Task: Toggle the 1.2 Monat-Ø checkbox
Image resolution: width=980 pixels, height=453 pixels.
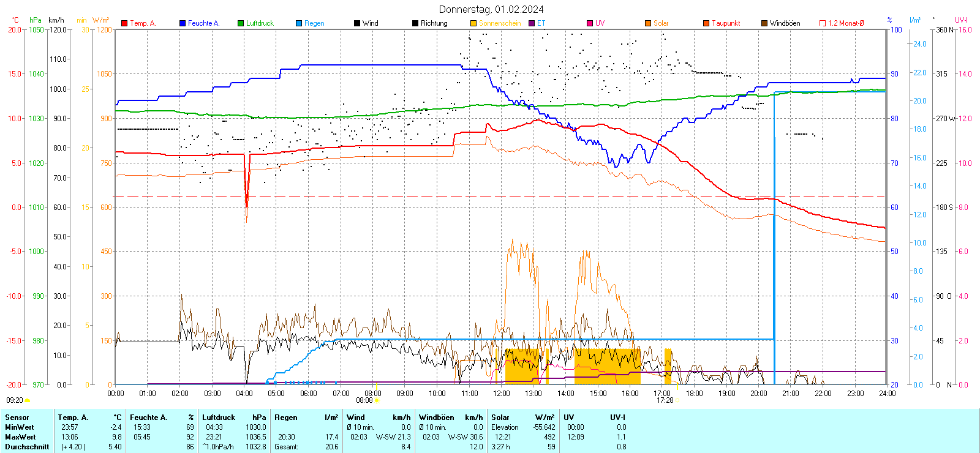Action: 823,23
